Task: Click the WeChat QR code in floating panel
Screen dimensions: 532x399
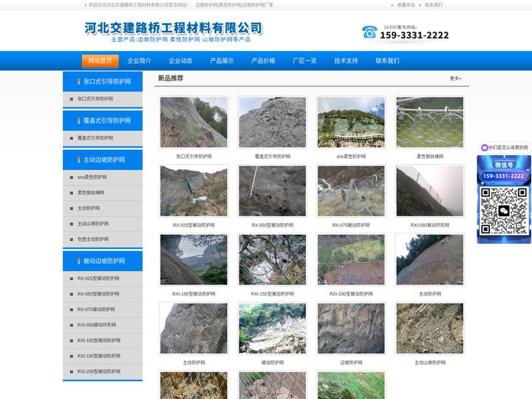Action: coord(504,211)
